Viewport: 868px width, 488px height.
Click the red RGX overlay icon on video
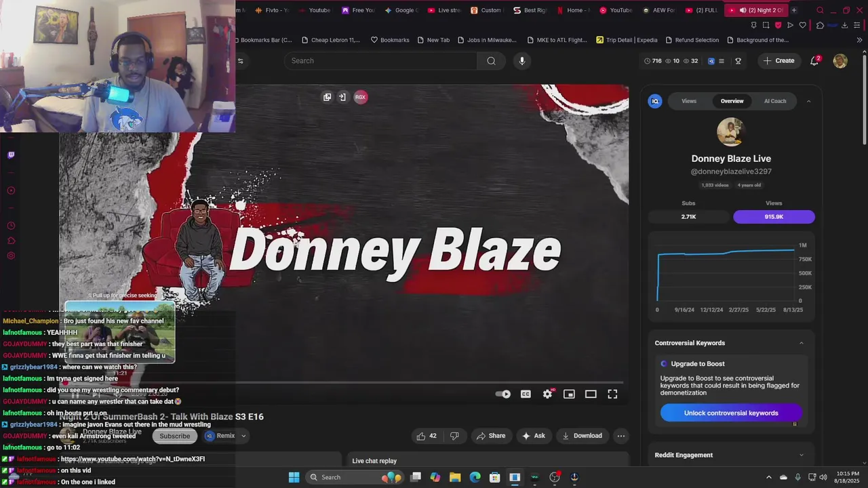click(360, 97)
